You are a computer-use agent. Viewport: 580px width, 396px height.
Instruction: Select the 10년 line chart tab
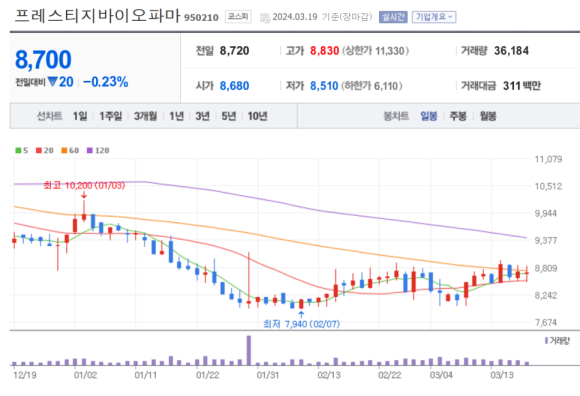[x=257, y=116]
